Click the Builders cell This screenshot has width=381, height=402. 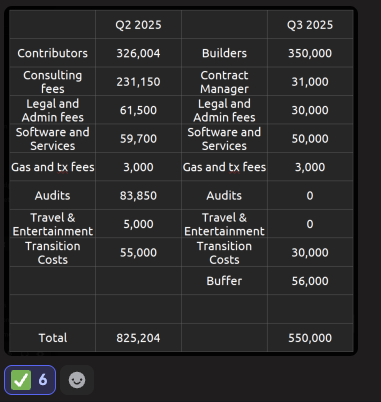click(224, 53)
